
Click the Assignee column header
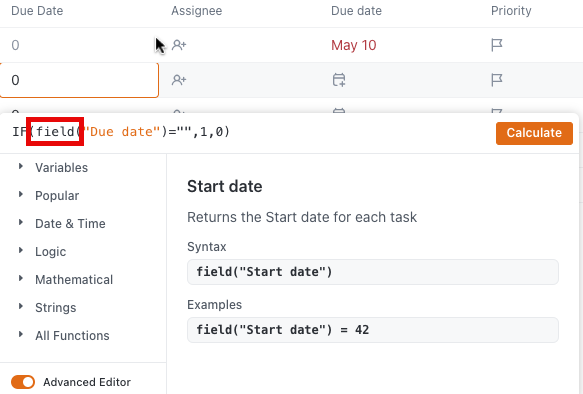coord(197,11)
